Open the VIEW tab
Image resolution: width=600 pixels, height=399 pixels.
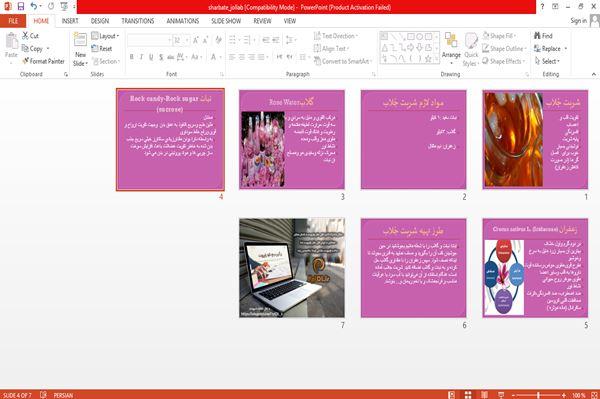(290, 21)
